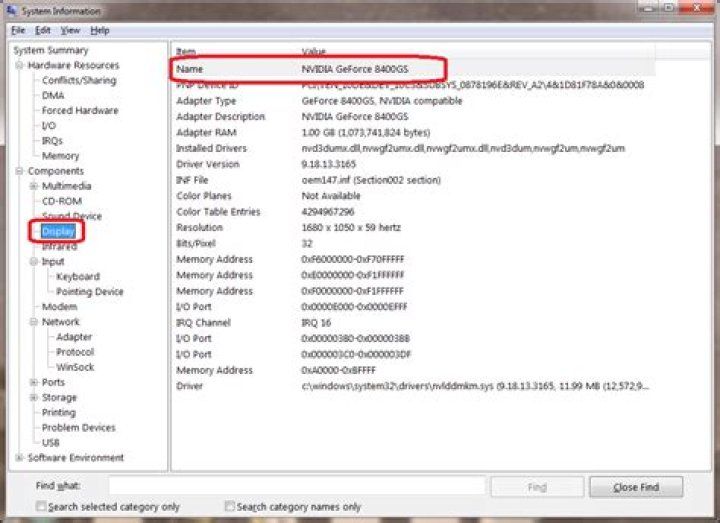Select the Driver row with nvlddmkm.sys
The width and height of the screenshot is (720, 523).
413,386
